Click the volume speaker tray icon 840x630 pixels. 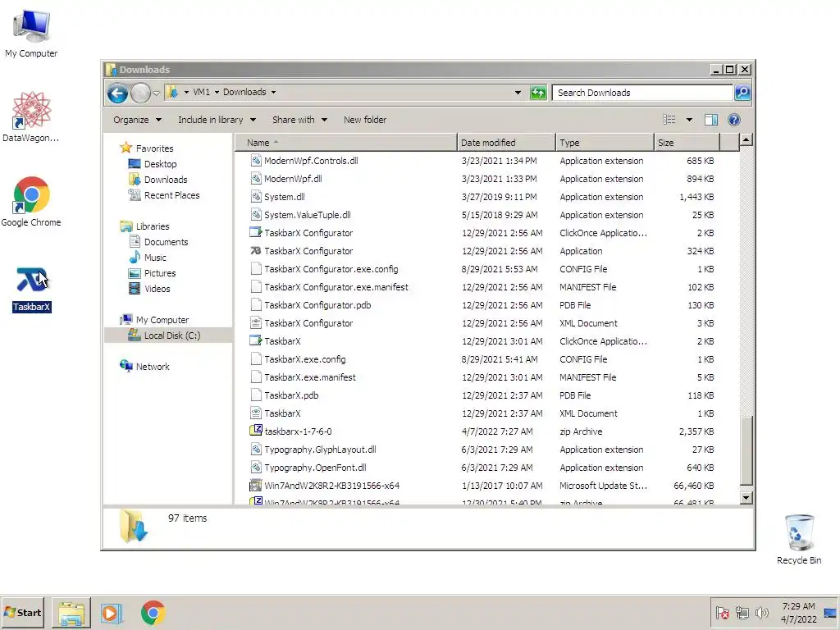pos(761,613)
